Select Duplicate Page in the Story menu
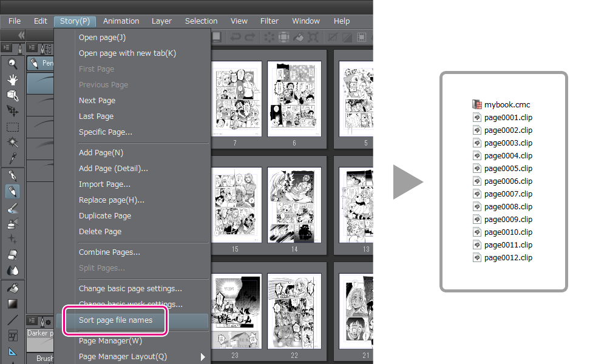607x364 pixels. [105, 216]
